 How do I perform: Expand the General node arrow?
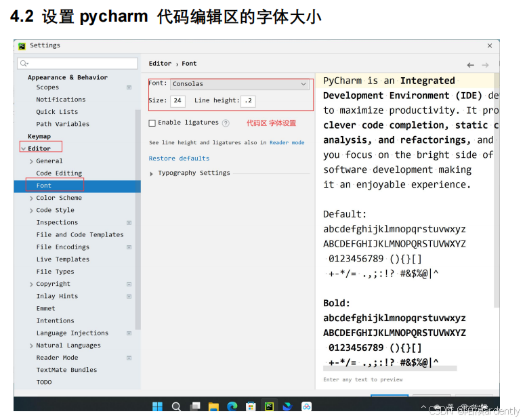31,161
